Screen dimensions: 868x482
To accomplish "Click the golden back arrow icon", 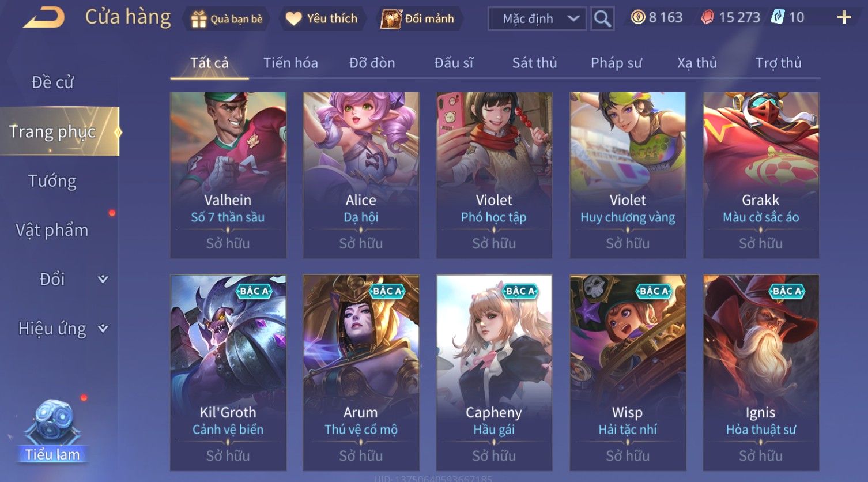I will point(44,17).
